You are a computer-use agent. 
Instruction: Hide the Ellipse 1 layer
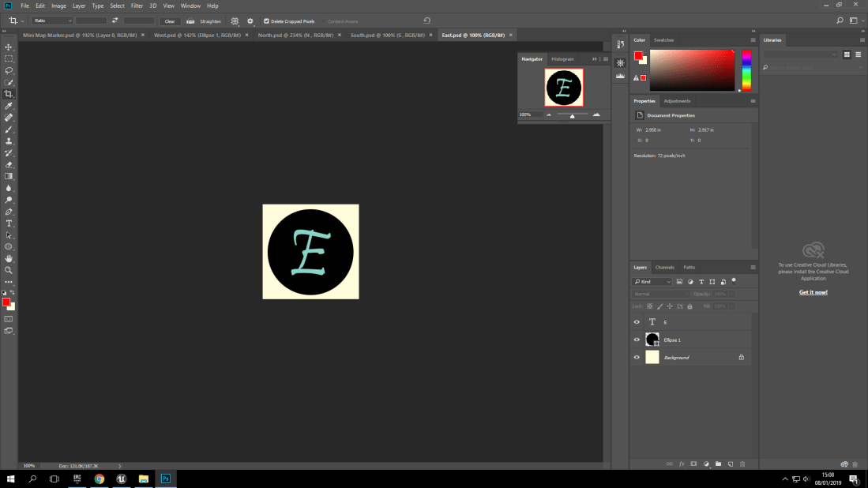pyautogui.click(x=637, y=340)
